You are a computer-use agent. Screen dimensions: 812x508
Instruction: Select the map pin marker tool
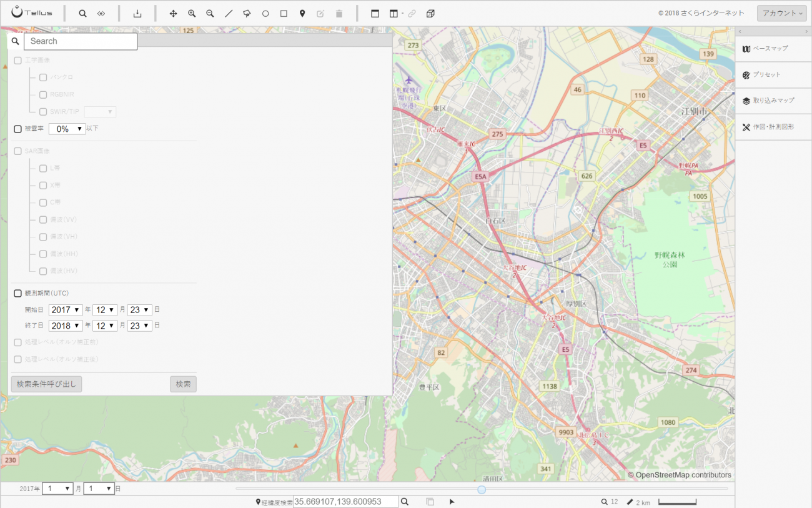[x=302, y=13]
